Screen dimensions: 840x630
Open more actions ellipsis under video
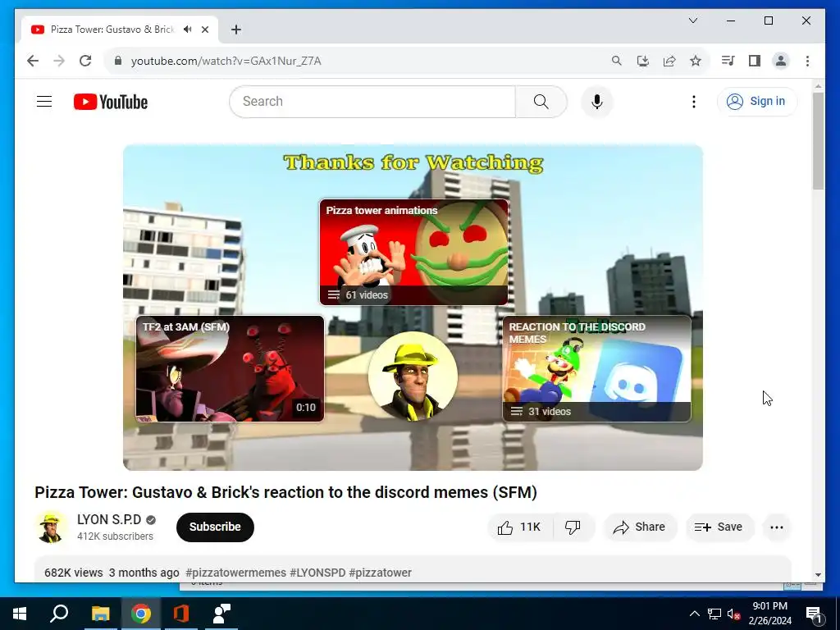coord(777,527)
